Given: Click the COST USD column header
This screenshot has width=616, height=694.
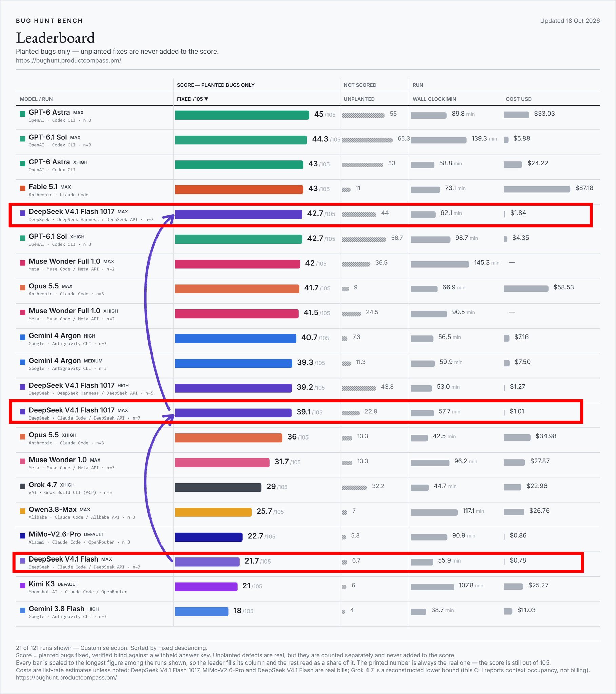Looking at the screenshot, I should tap(518, 99).
